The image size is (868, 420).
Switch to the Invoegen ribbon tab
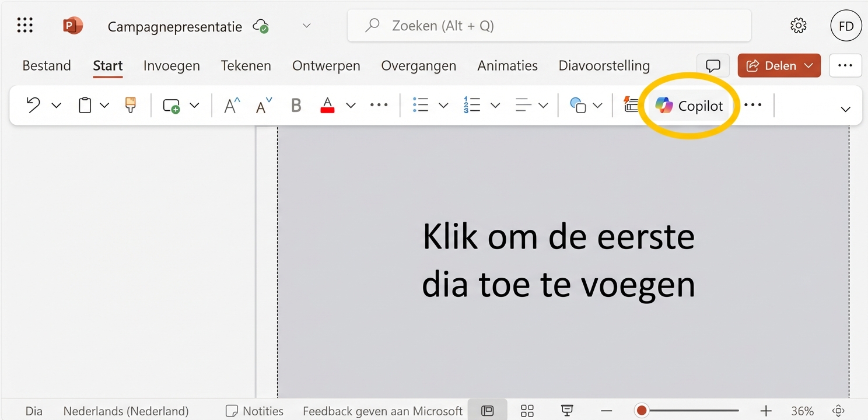click(x=171, y=65)
